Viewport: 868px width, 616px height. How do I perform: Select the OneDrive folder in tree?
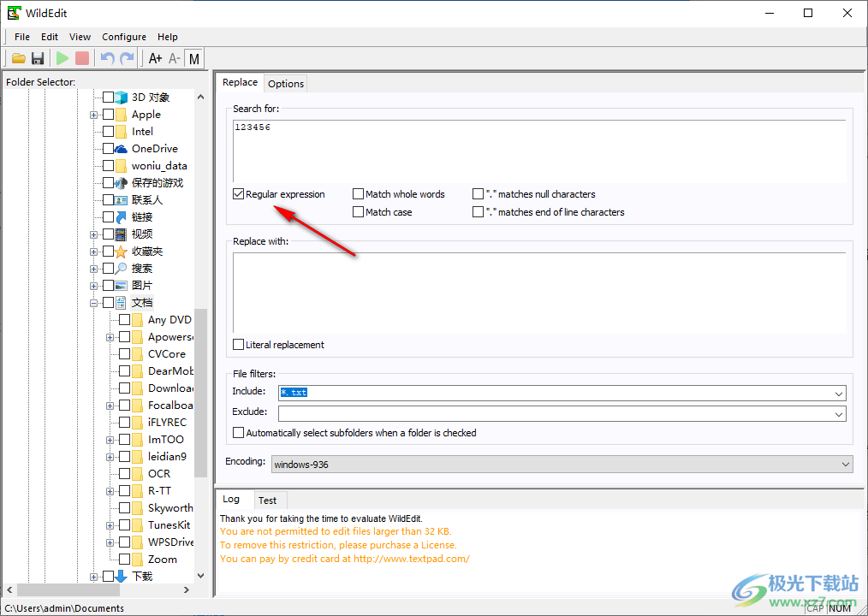(154, 149)
